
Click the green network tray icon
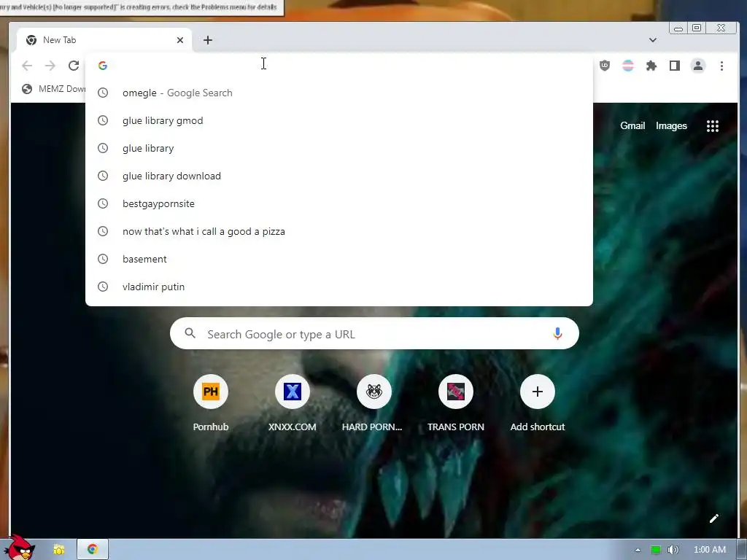pos(656,550)
